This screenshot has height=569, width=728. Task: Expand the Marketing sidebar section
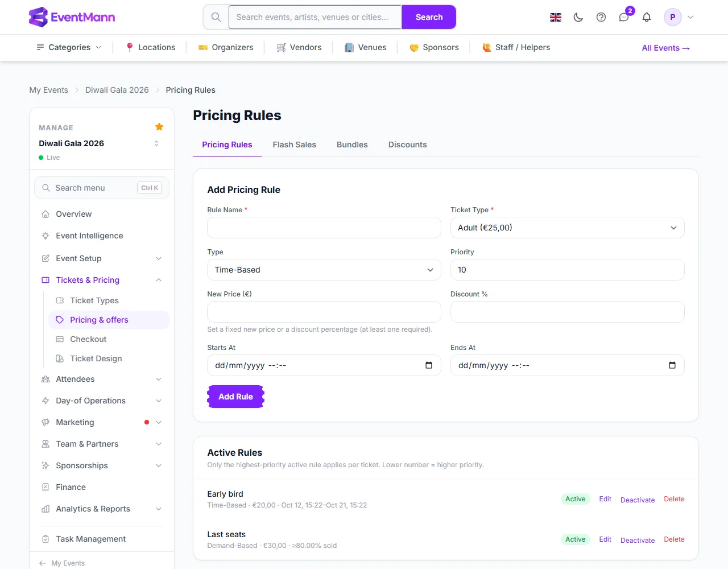click(x=102, y=422)
